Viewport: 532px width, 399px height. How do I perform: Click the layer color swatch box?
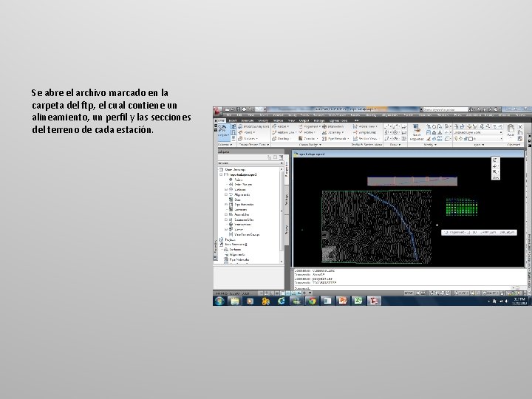470,139
